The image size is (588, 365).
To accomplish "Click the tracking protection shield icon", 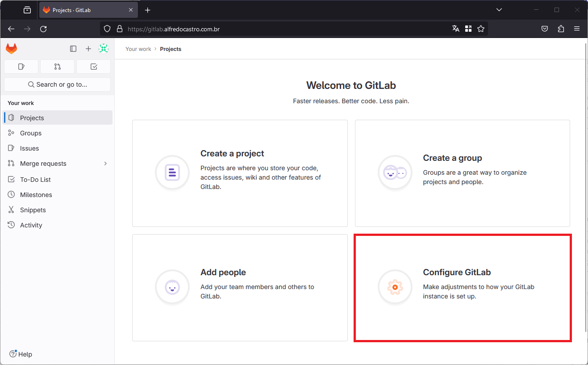I will pyautogui.click(x=107, y=29).
